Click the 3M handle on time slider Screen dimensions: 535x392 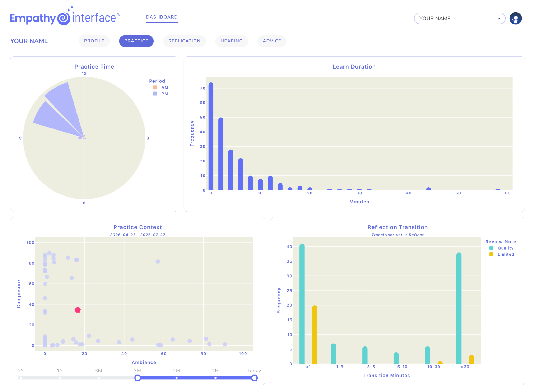pos(138,378)
